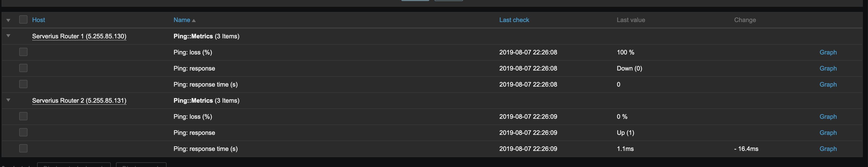Open Serverius Router 2 host link
This screenshot has width=868, height=167.
(79, 101)
